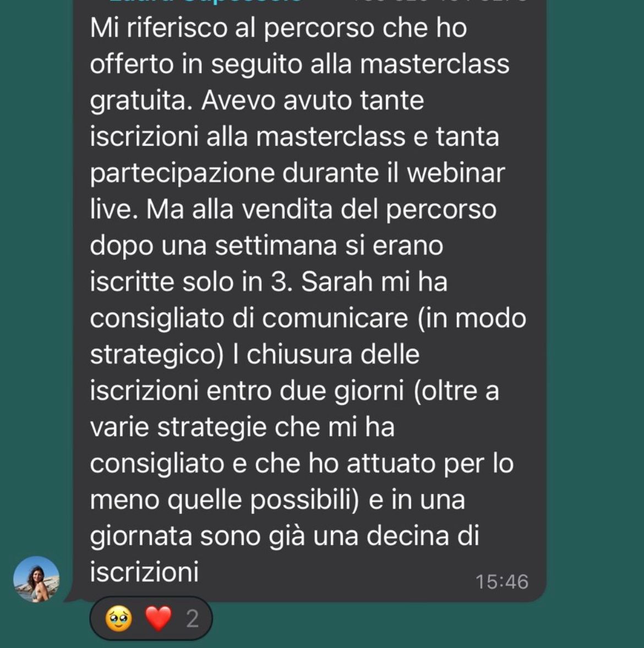Open reaction count showing 2
The width and height of the screenshot is (644, 648).
192,619
